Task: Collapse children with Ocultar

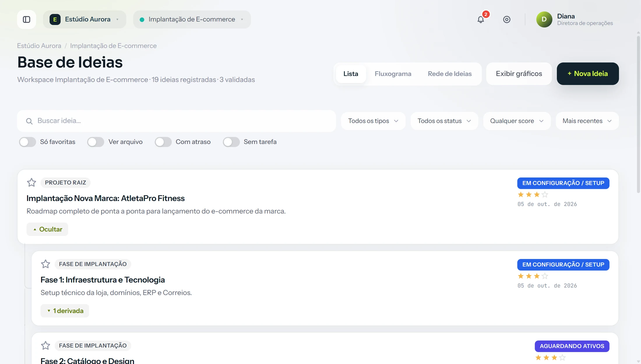Action: coord(47,229)
